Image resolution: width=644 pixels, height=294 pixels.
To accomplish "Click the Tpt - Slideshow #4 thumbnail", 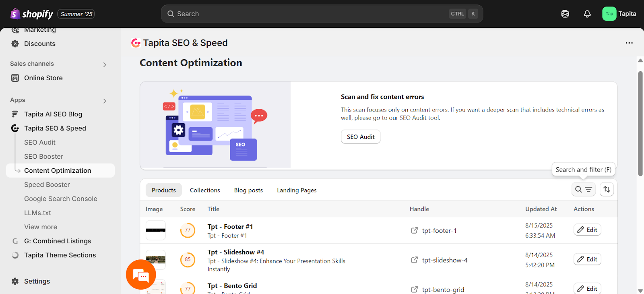I will (156, 260).
